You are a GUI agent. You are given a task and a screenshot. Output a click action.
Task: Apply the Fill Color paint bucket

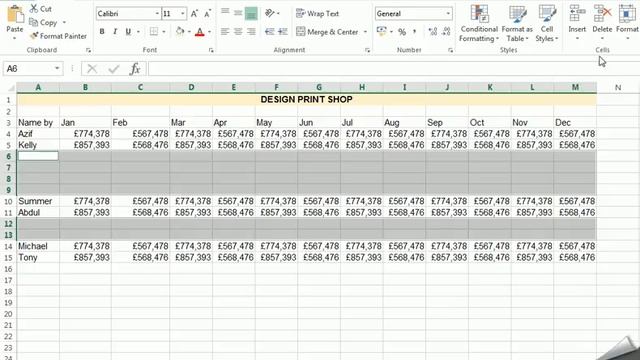[180, 31]
